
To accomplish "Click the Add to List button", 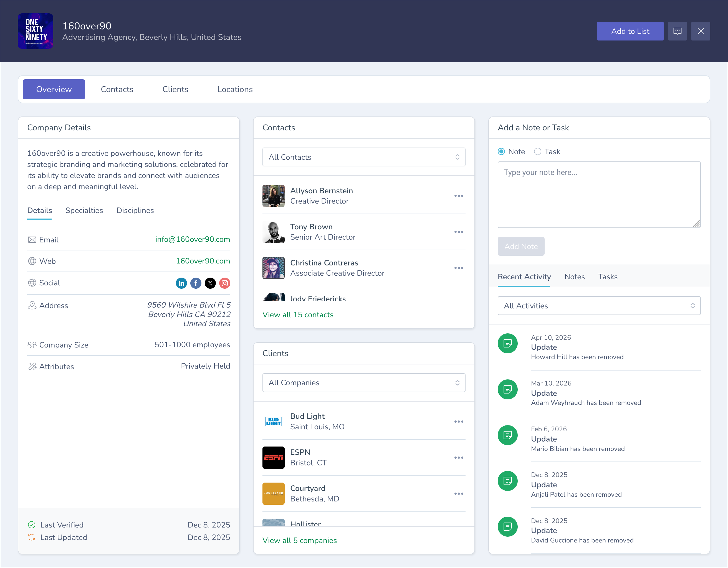I will pos(630,31).
